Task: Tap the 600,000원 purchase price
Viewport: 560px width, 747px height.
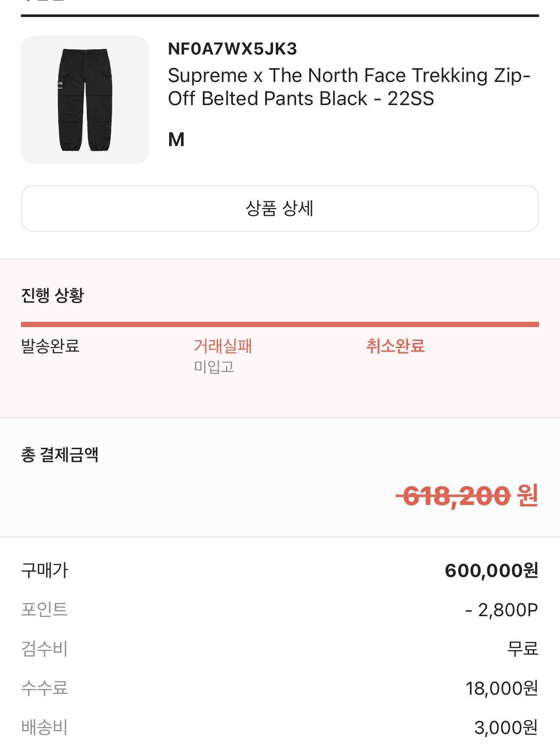Action: tap(491, 570)
